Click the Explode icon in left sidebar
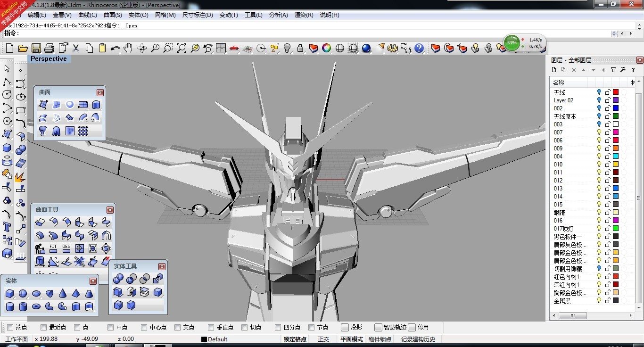 click(20, 177)
